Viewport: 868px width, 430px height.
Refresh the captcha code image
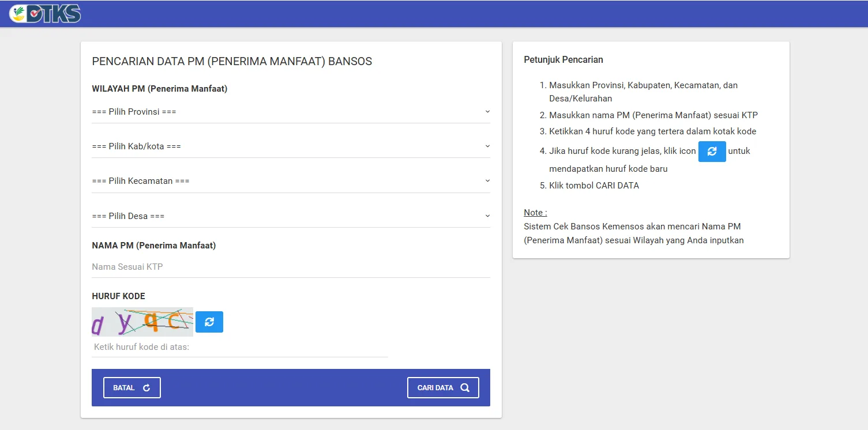click(x=209, y=322)
